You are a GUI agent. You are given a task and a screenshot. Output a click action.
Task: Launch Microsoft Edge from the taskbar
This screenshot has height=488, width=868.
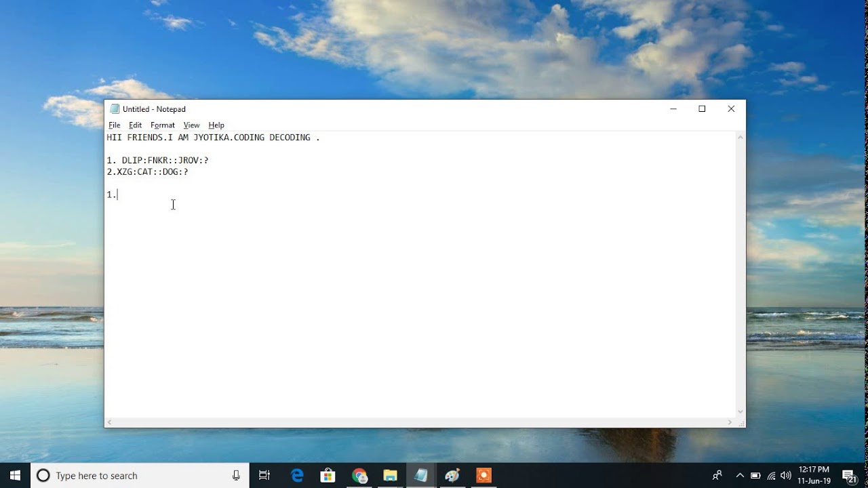pyautogui.click(x=297, y=476)
